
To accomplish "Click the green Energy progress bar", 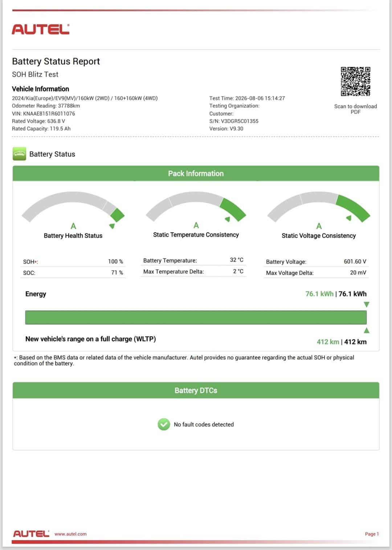I will pyautogui.click(x=196, y=317).
